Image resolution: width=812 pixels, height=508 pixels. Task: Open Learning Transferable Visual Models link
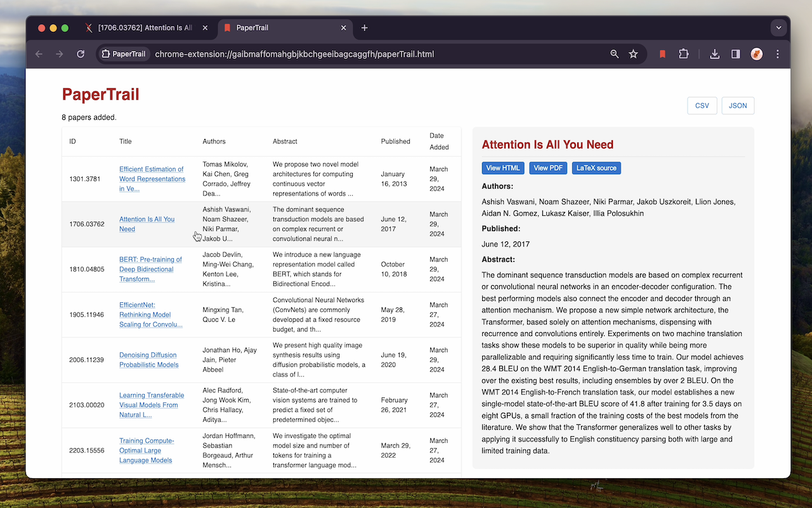(152, 405)
